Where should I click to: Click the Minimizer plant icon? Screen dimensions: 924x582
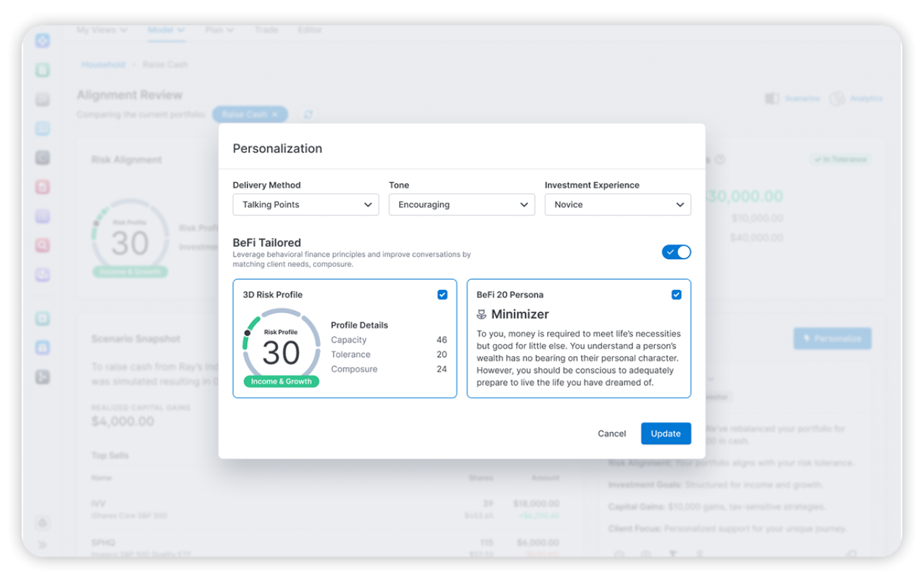tap(483, 314)
